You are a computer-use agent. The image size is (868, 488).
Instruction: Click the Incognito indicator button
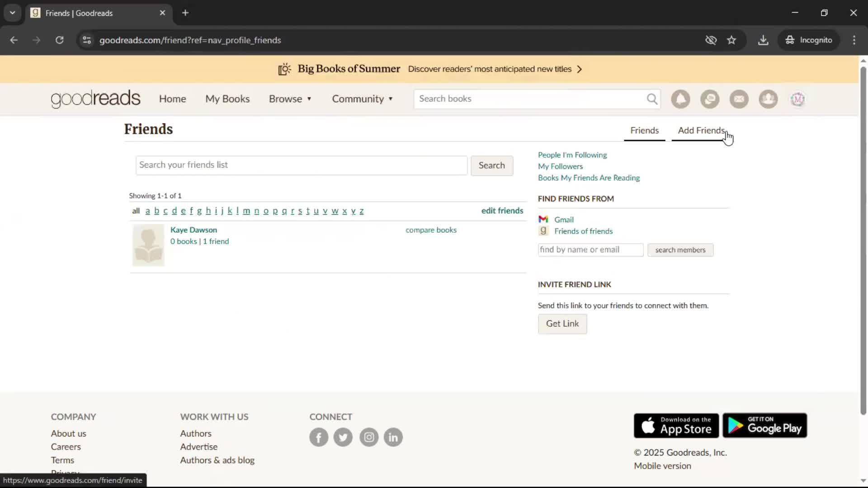809,40
